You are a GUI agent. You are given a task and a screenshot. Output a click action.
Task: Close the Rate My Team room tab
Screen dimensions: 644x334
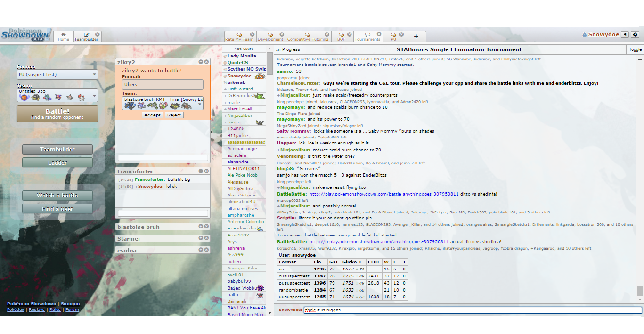(252, 34)
